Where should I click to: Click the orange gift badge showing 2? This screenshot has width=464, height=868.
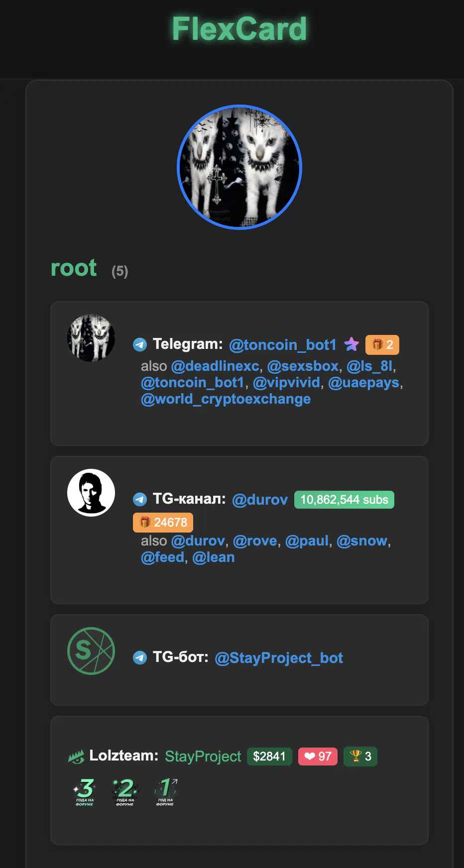coord(382,344)
